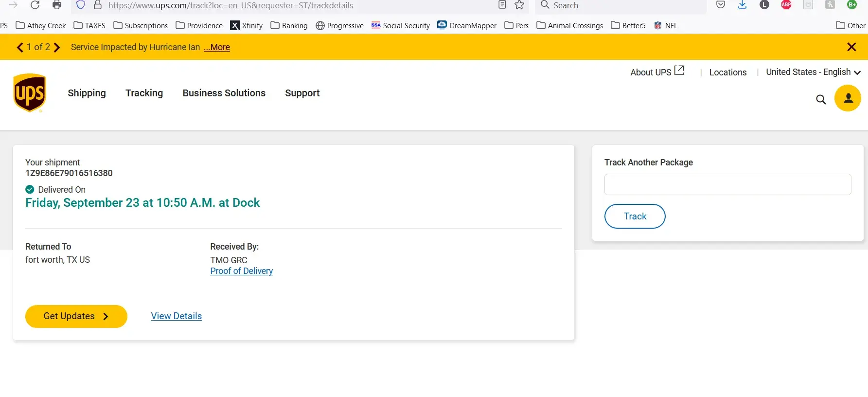Click the Adblock Plus extension icon
This screenshot has height=397, width=868.
(786, 5)
